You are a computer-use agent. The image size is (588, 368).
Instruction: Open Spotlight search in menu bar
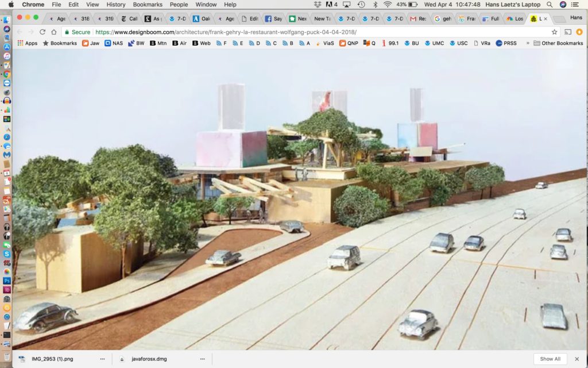pyautogui.click(x=550, y=5)
